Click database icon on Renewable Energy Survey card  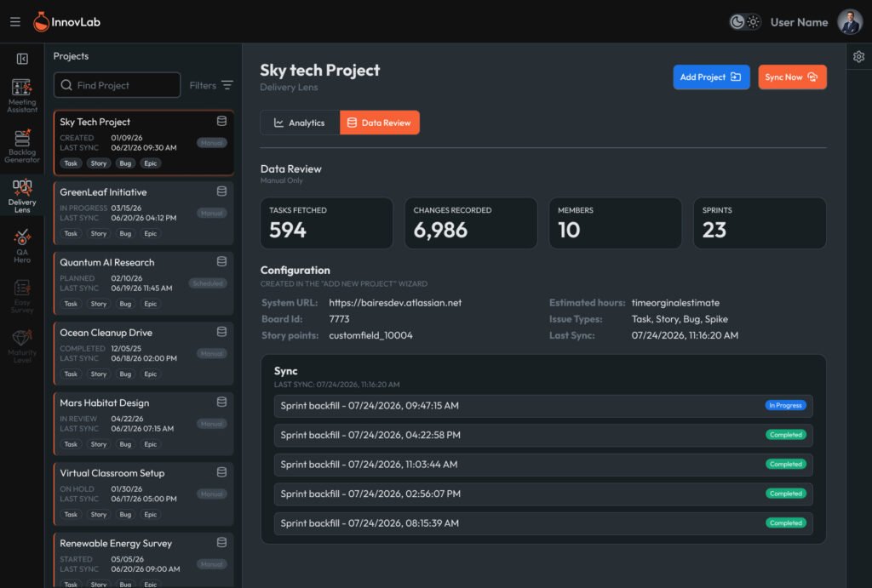(x=221, y=542)
